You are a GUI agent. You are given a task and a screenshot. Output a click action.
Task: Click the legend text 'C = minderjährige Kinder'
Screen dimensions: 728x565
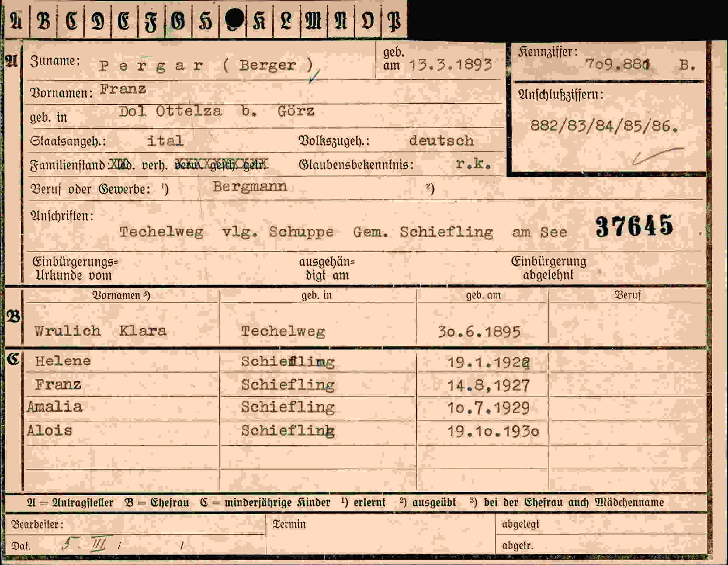pyautogui.click(x=265, y=502)
